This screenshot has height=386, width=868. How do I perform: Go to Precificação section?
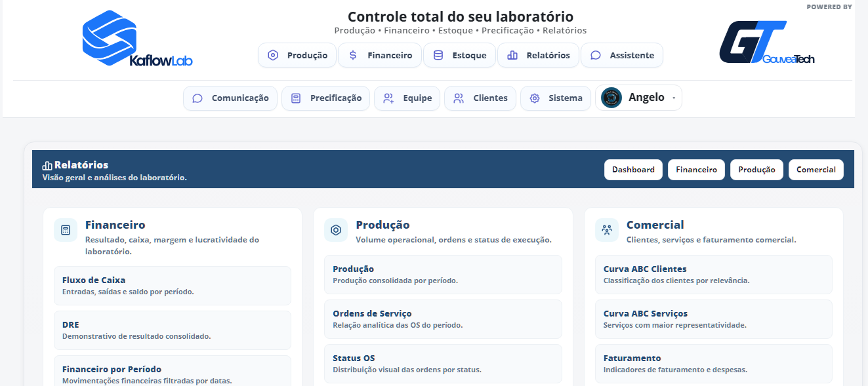pyautogui.click(x=326, y=98)
